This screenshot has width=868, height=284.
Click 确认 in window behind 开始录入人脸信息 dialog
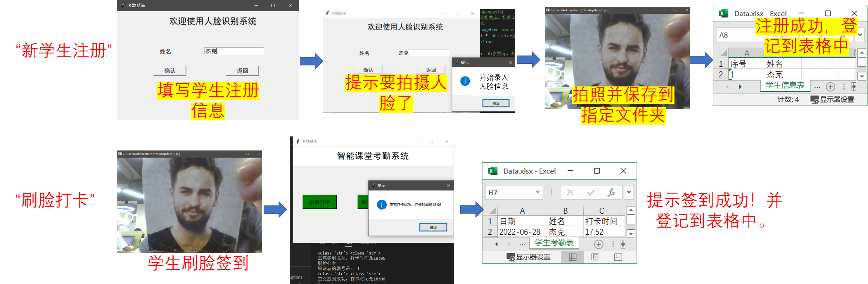(368, 70)
